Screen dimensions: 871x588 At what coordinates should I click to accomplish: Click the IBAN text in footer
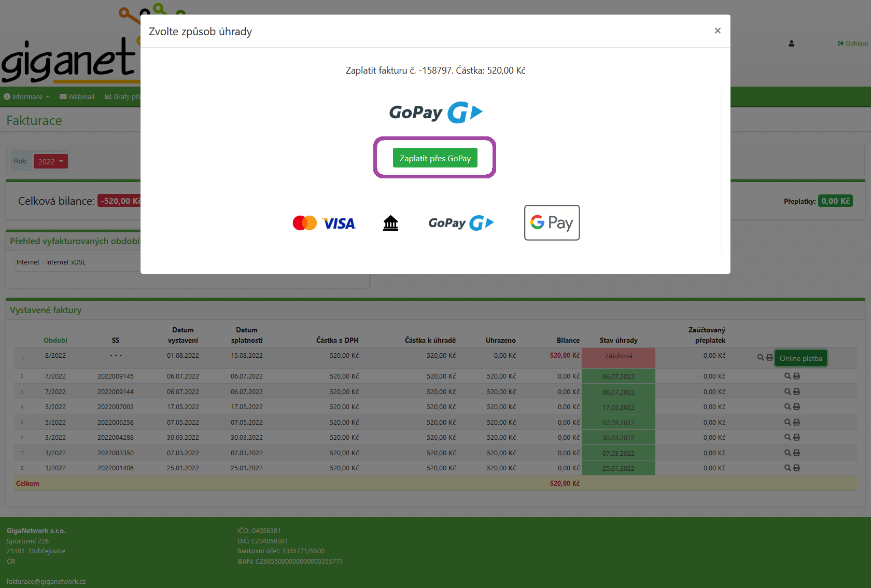[290, 561]
